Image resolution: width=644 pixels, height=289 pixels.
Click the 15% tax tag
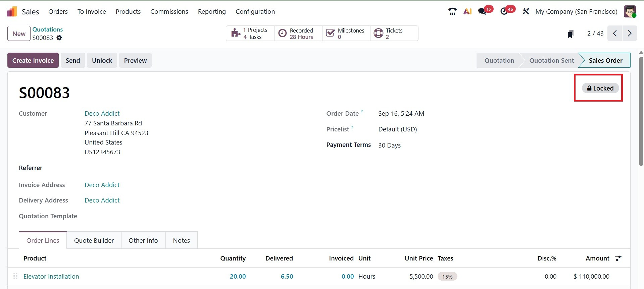click(x=447, y=277)
